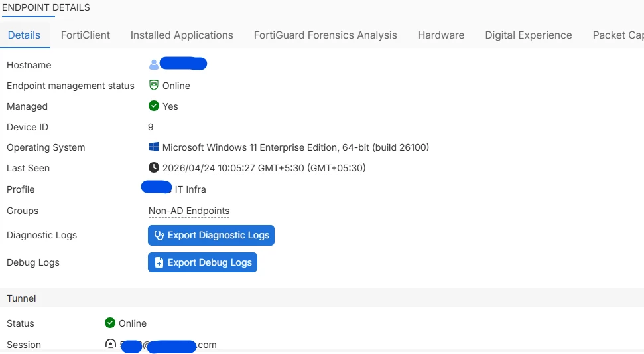The height and width of the screenshot is (354, 644).
Task: Click the Online text for endpoint management status
Action: [176, 86]
